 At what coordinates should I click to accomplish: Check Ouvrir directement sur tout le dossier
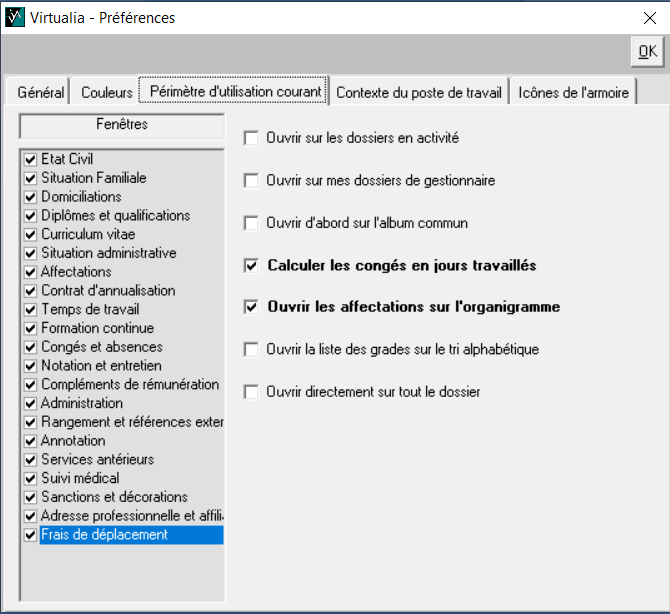(x=252, y=392)
